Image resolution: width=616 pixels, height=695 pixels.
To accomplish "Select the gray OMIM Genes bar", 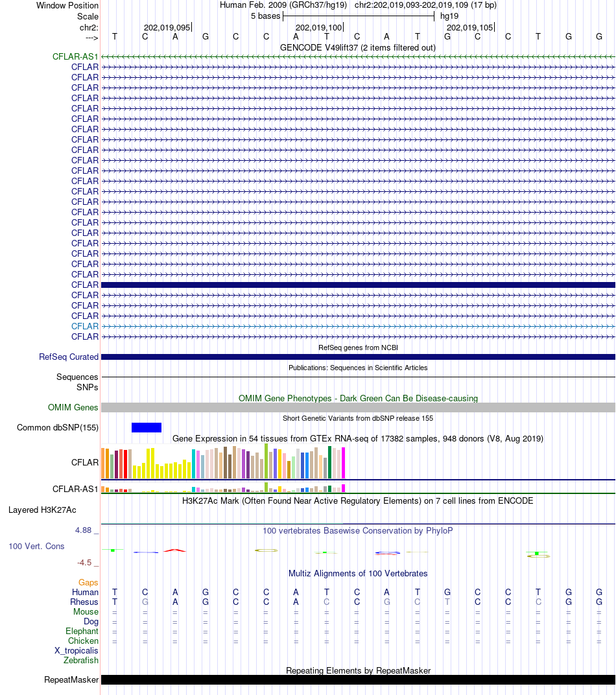I will tap(358, 407).
